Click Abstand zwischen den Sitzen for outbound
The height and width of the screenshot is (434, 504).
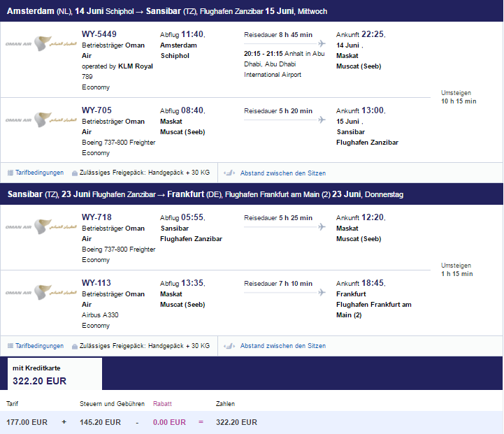pos(283,173)
